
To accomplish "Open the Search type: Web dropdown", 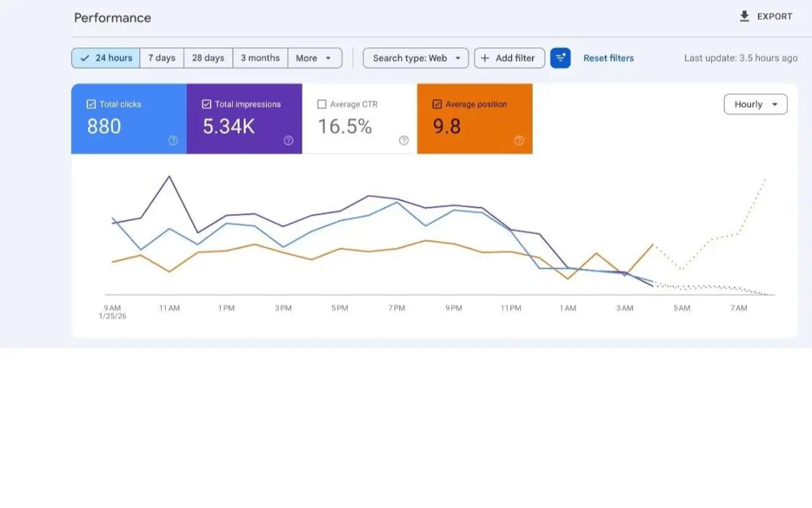I will tap(415, 58).
